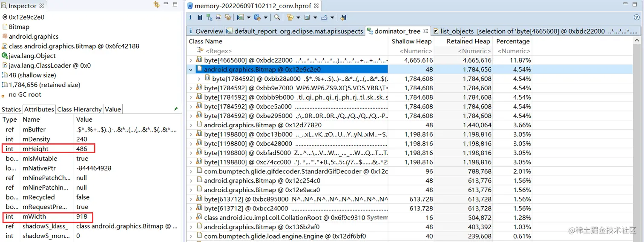The width and height of the screenshot is (644, 242).
Task: Open the Calculate Retained Size dropdown arrow
Action: (x=315, y=17)
